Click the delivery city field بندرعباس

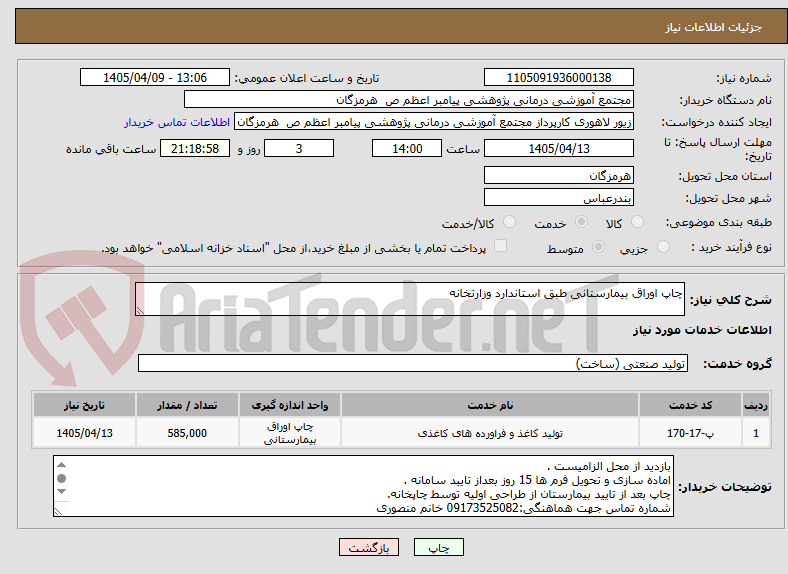pos(558,198)
